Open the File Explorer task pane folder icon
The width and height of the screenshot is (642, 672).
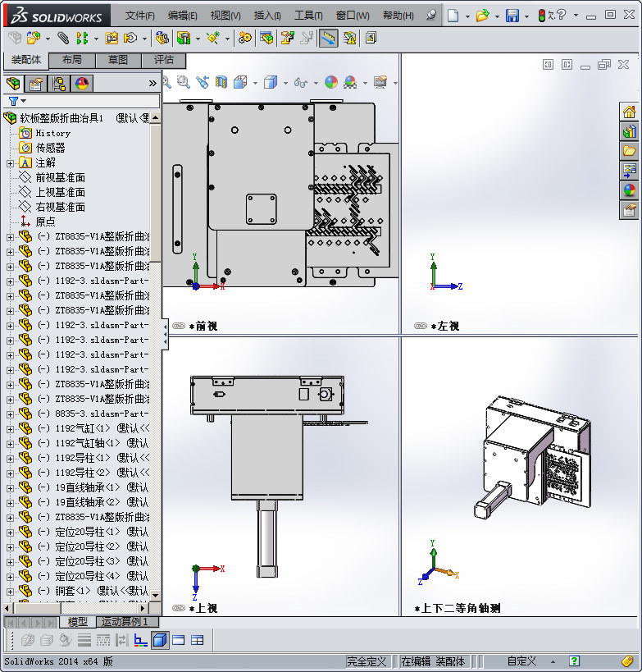click(x=629, y=151)
